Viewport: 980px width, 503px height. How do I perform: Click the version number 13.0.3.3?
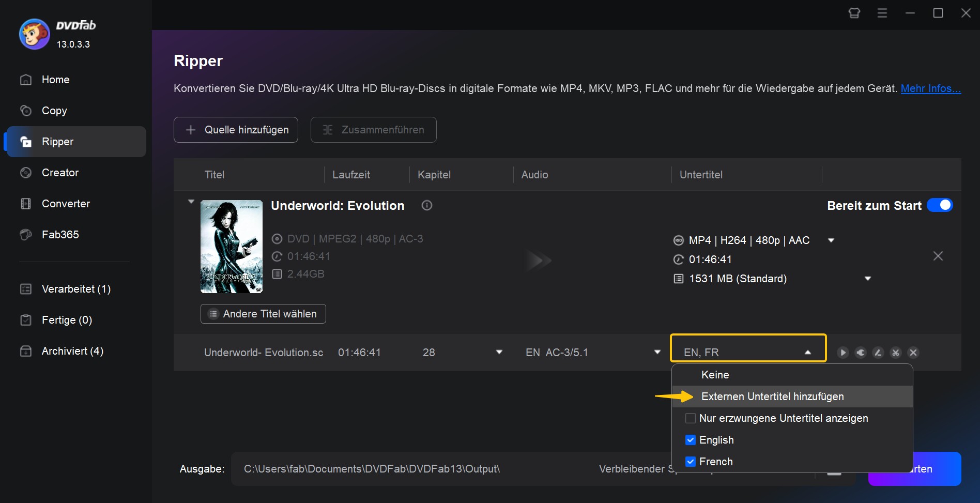(73, 44)
